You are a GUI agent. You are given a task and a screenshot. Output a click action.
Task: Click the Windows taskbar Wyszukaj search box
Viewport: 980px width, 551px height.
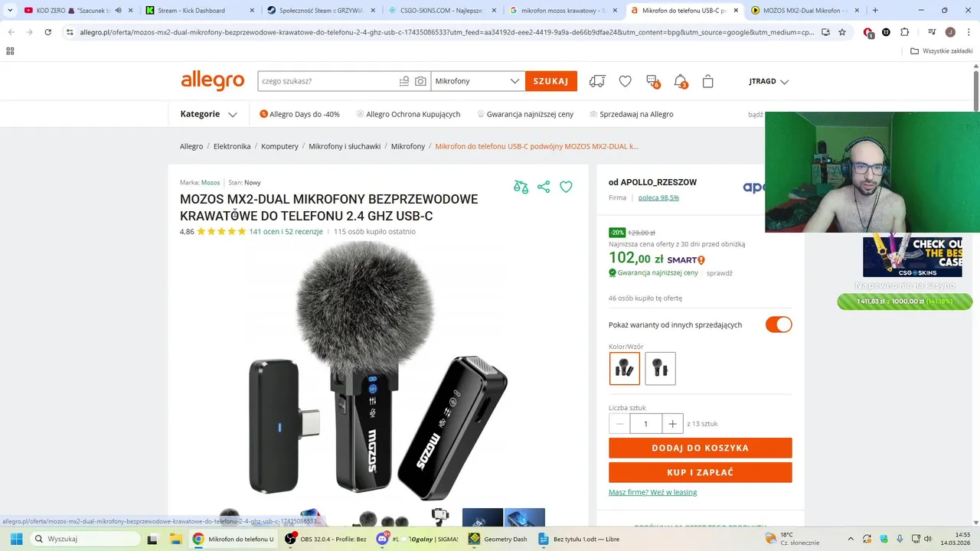(86, 539)
